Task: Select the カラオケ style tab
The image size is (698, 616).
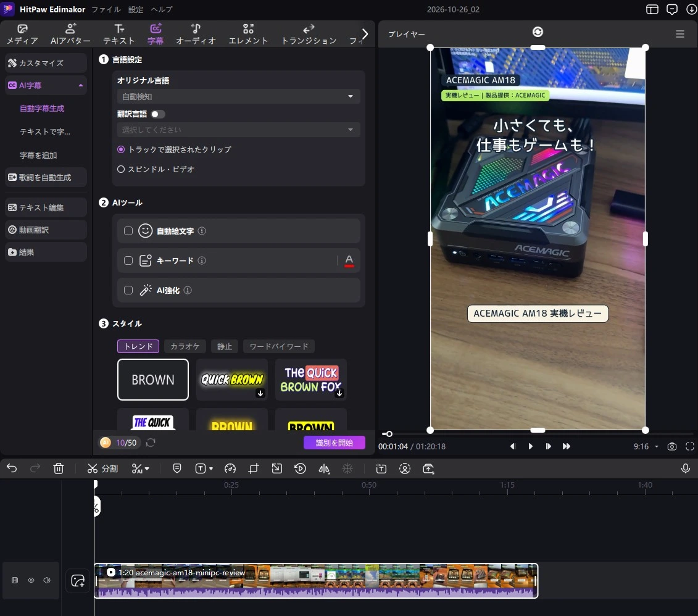Action: (x=185, y=346)
